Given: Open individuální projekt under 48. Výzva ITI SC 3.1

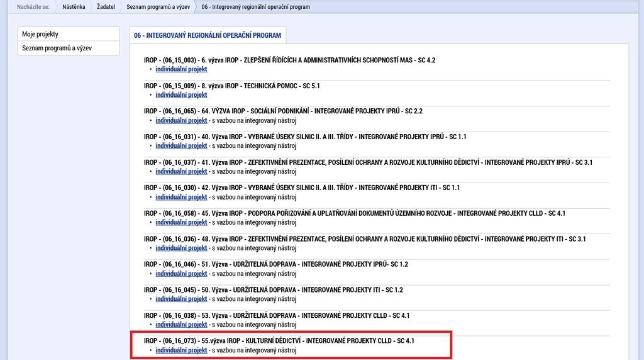Looking at the screenshot, I should click(x=181, y=248).
